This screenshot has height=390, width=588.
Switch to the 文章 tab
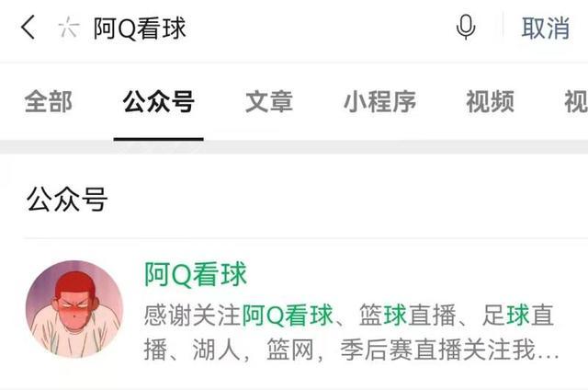click(x=269, y=101)
